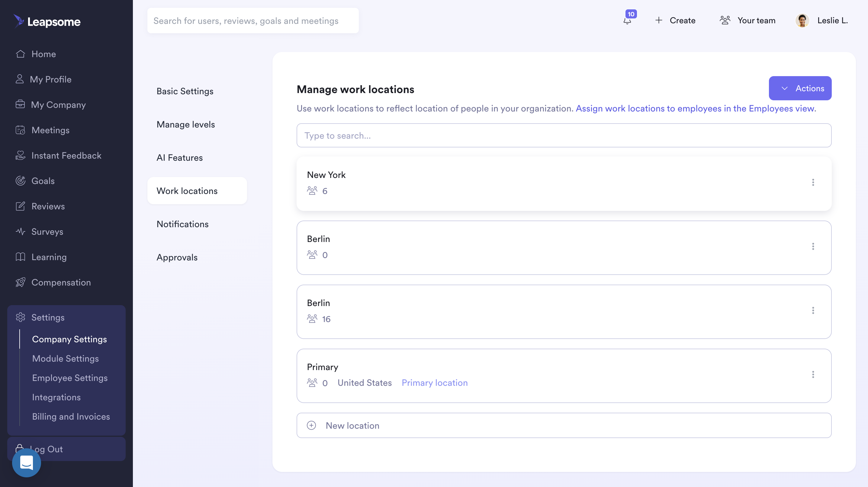Click the Leapsome logo
This screenshot has height=487, width=868.
click(47, 21)
